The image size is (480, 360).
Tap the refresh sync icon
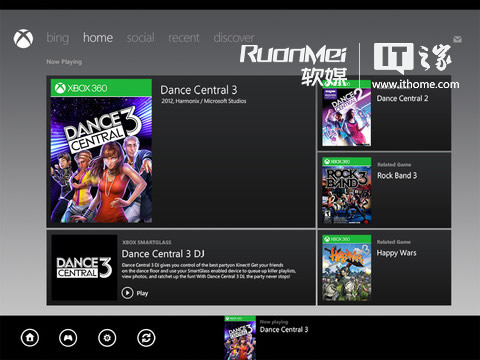click(x=146, y=338)
